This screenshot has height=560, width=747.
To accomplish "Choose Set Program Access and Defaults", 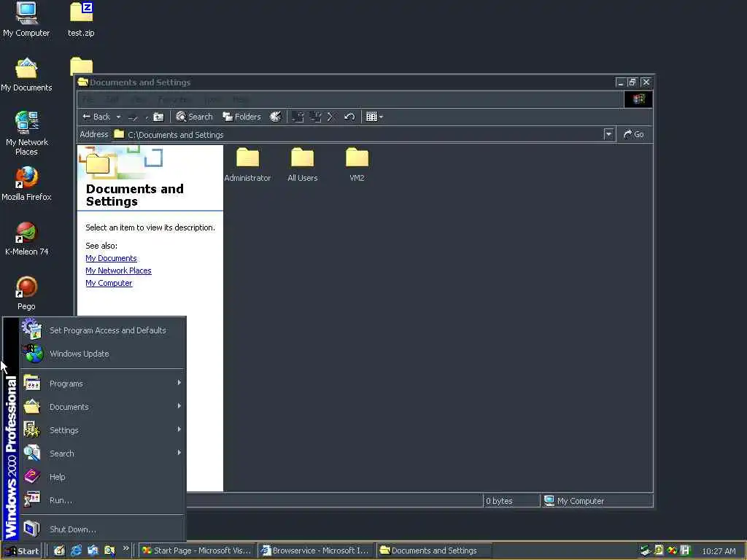I will point(102,330).
